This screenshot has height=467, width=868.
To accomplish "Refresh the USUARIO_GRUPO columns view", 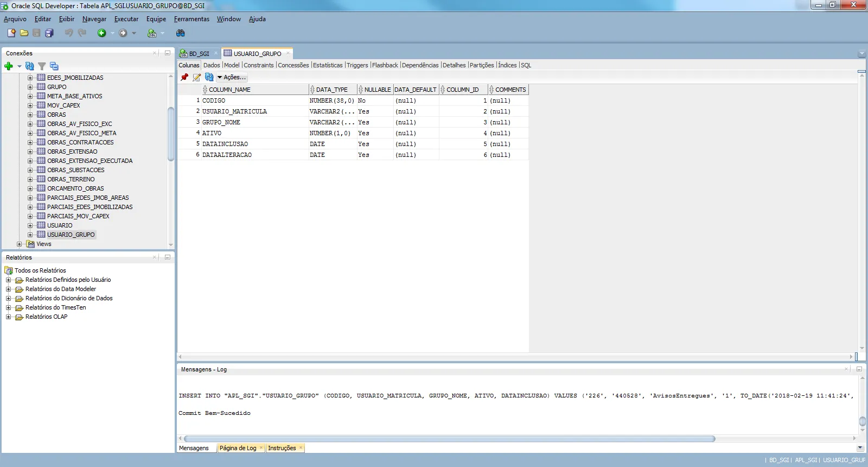I will [x=209, y=78].
